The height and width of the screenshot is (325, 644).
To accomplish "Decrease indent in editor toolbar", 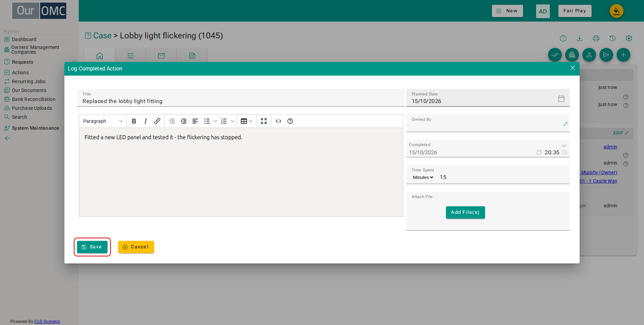I will (172, 121).
